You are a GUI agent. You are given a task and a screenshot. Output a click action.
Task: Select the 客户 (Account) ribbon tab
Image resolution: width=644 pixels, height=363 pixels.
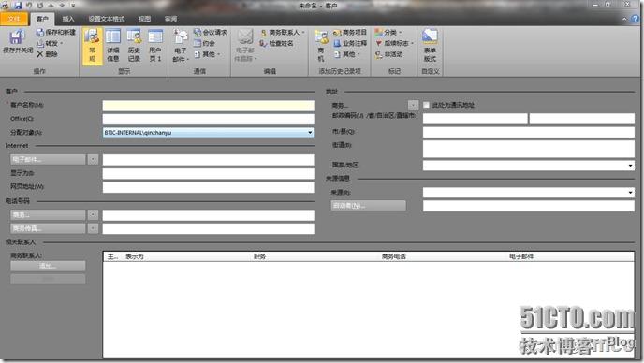coord(42,19)
